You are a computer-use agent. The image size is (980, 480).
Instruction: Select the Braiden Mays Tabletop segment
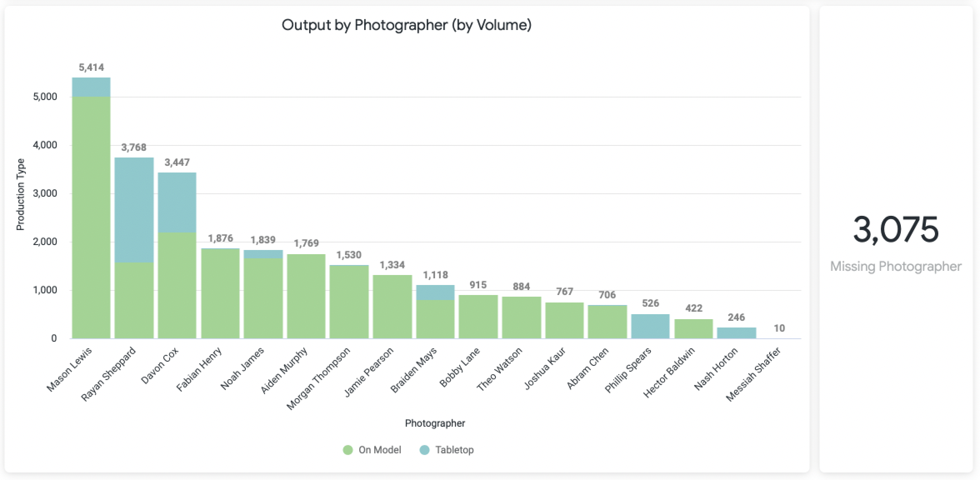click(435, 292)
